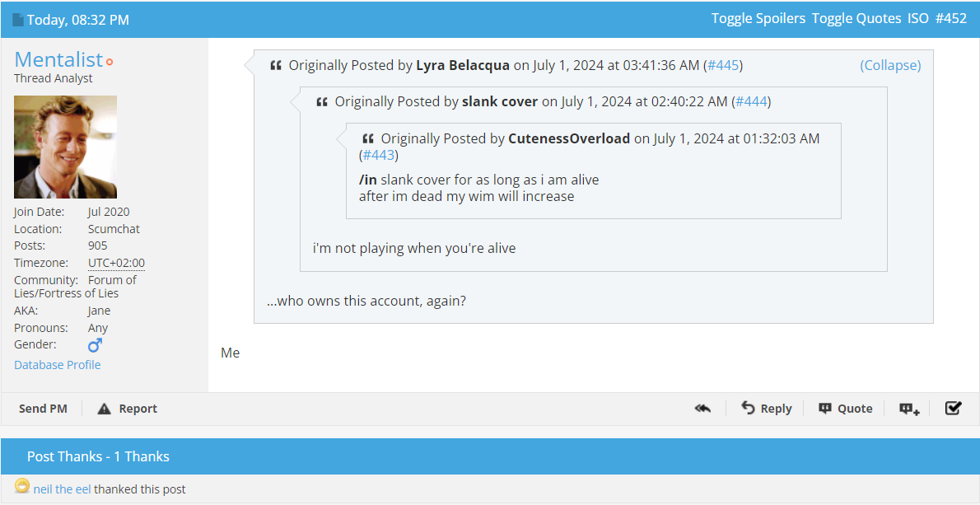
Task: Click the 'Thread Analyst' user title
Action: (54, 78)
